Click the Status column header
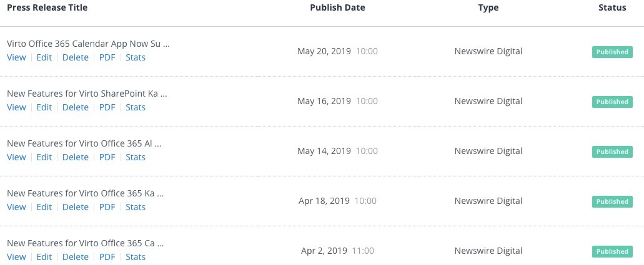Image resolution: width=644 pixels, height=265 pixels. pyautogui.click(x=612, y=7)
